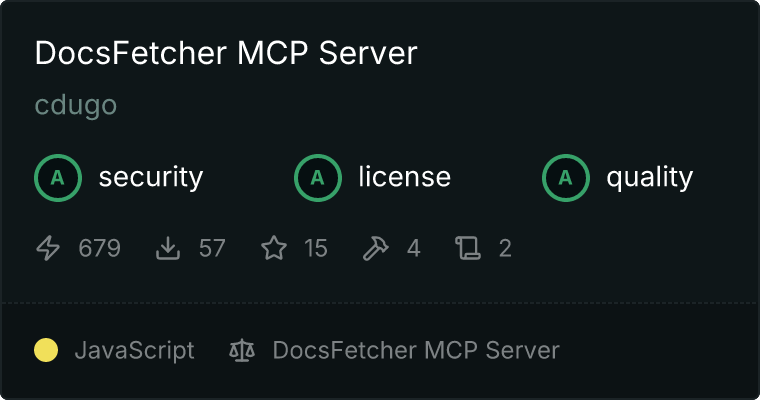Click the 57 downloads count
This screenshot has width=760, height=400.
(212, 248)
